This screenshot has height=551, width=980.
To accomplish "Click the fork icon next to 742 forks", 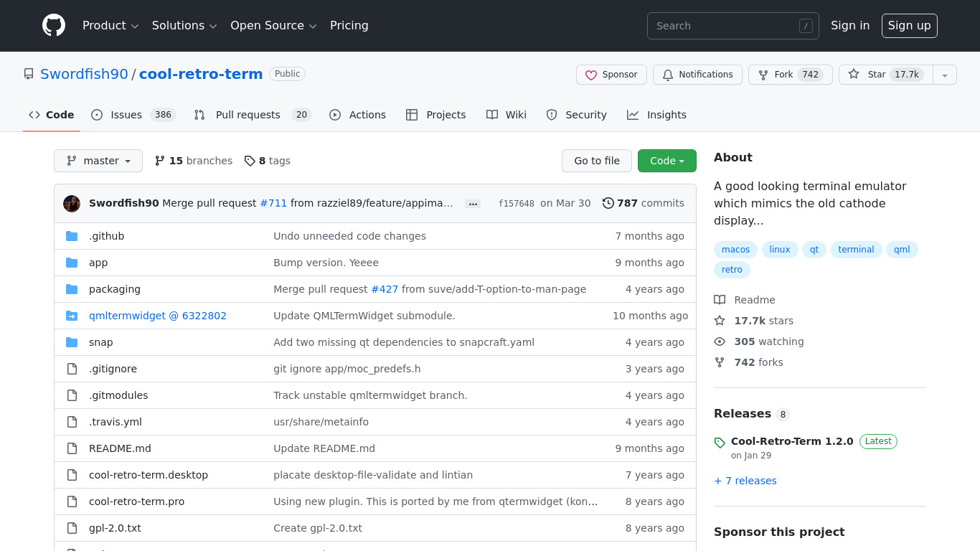I will [720, 362].
